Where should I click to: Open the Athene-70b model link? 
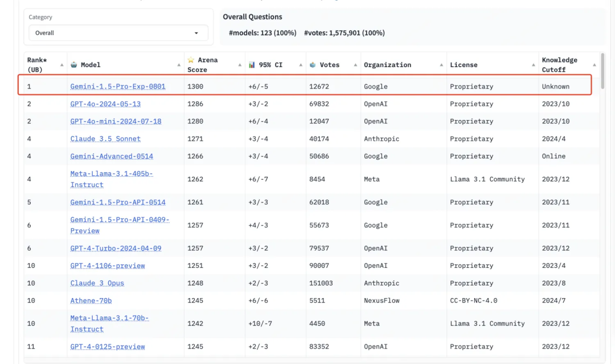click(91, 300)
